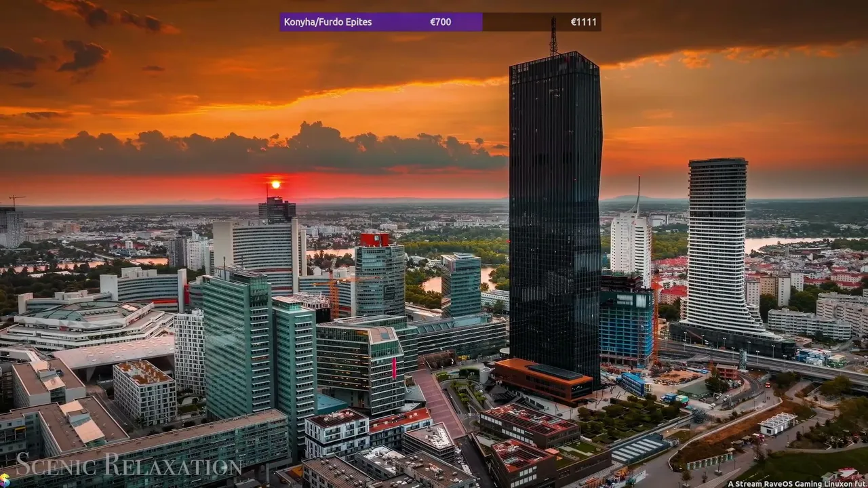Click the "Konyha/Furdo Epites" goal label
868x488 pixels.
click(x=328, y=22)
